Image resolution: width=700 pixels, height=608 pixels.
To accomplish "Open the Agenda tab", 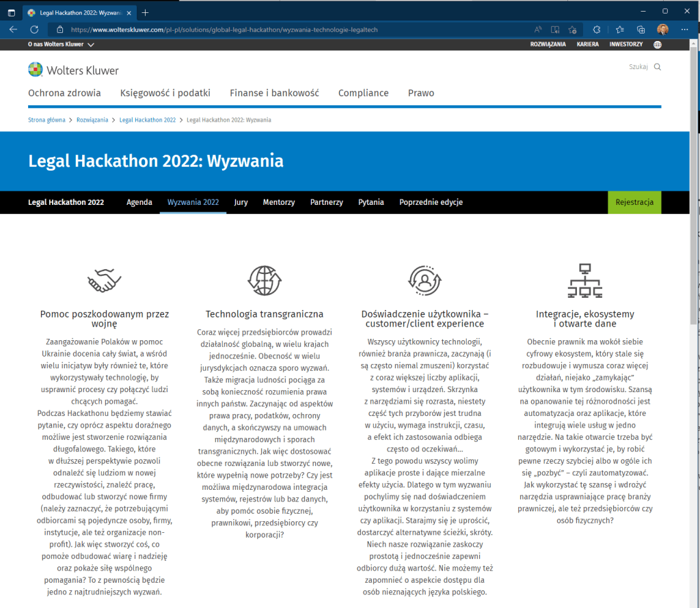I will pos(139,202).
